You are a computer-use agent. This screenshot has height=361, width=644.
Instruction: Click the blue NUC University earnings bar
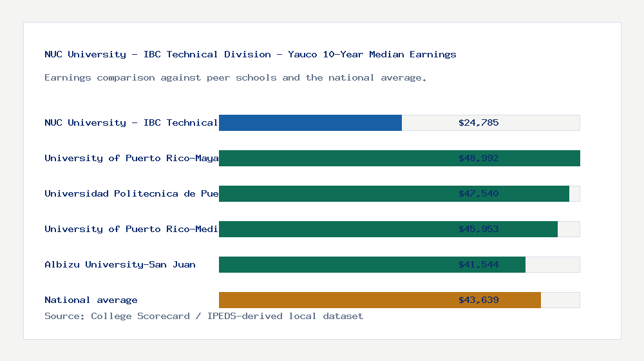310,123
